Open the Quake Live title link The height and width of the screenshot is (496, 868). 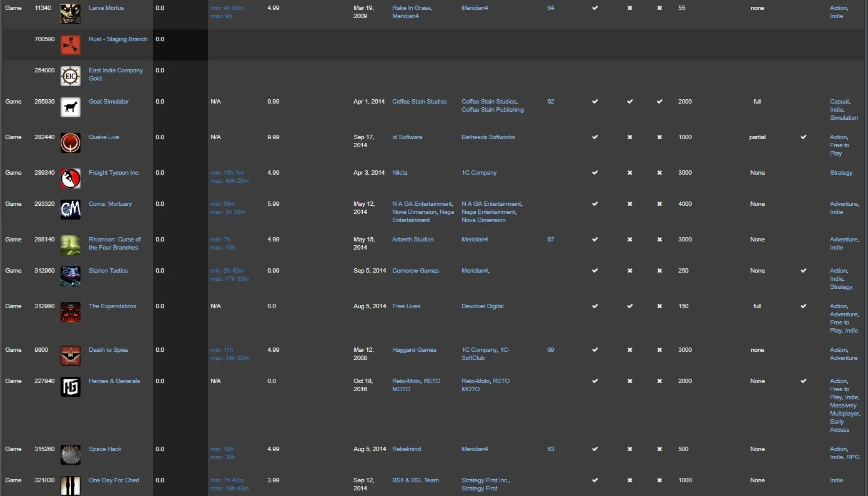104,137
